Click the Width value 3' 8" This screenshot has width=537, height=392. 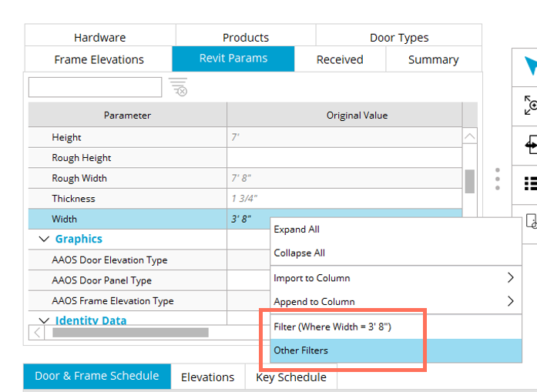click(241, 219)
